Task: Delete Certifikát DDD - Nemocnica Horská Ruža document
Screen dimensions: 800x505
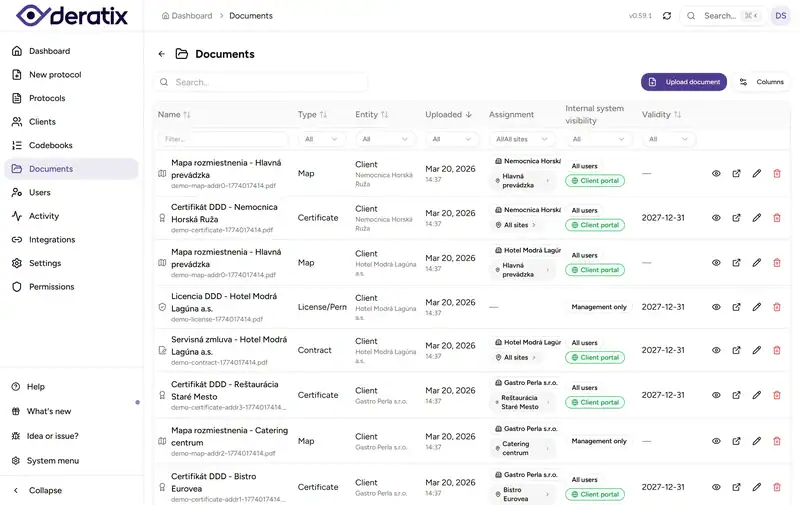Action: [x=777, y=218]
